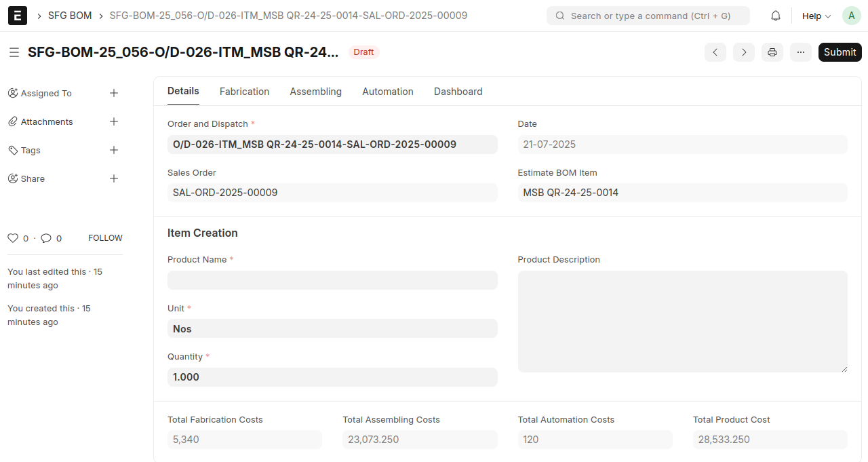Open the notifications bell
Viewport: 868px width, 462px height.
point(776,16)
